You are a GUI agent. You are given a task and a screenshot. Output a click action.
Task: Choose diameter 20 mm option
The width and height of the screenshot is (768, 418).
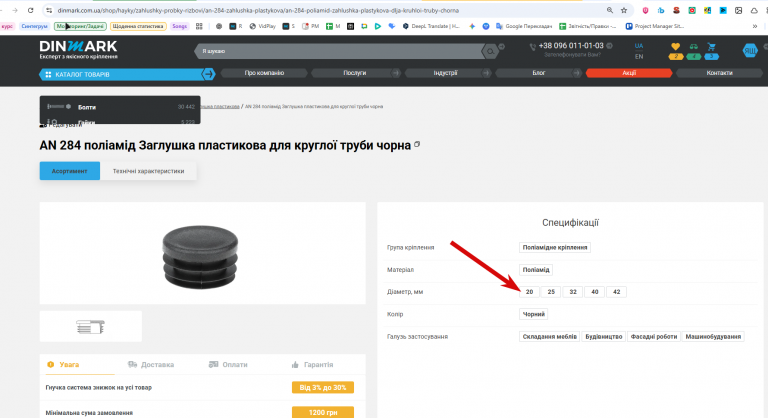(529, 292)
